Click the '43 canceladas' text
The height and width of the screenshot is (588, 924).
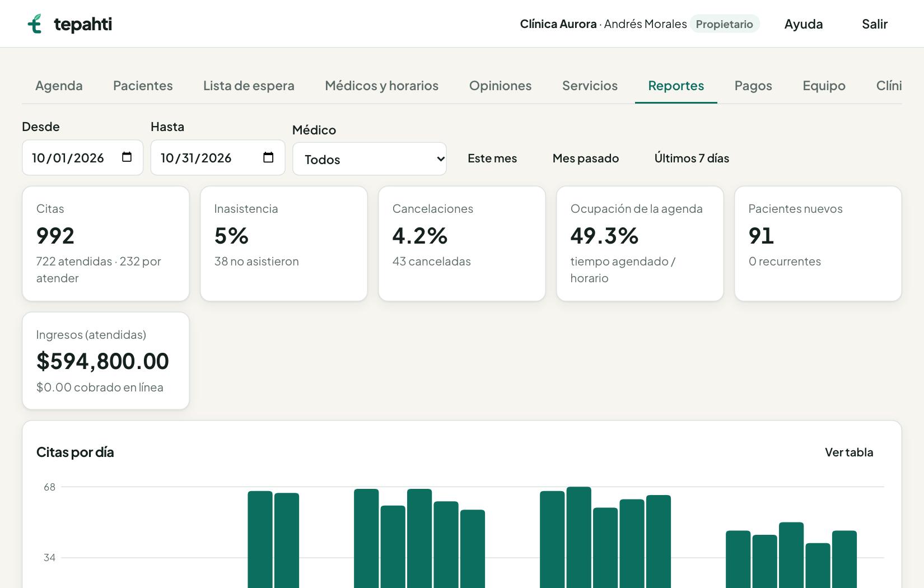(x=431, y=261)
